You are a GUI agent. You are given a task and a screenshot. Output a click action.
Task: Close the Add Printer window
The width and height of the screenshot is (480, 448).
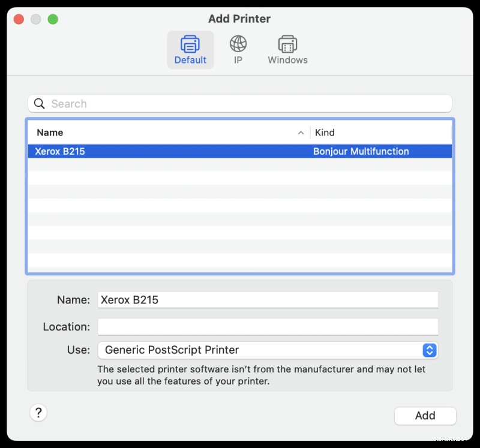19,19
